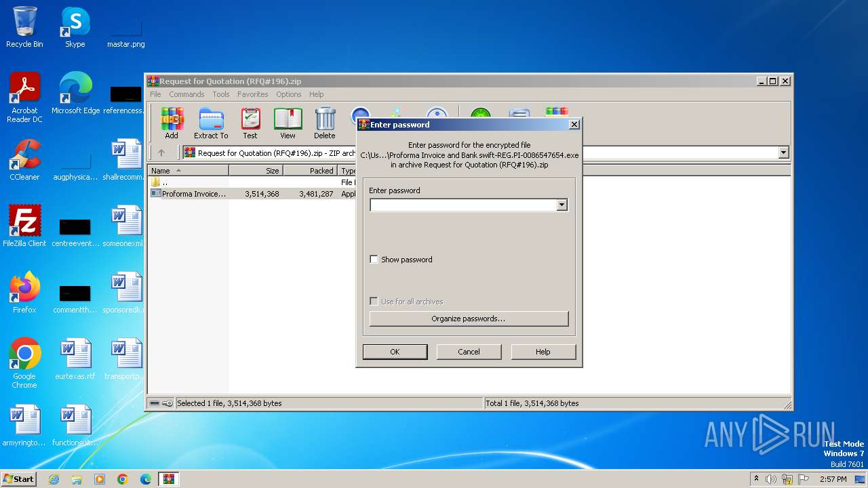Image resolution: width=868 pixels, height=488 pixels.
Task: Click Edge icon in taskbar
Action: coord(146,479)
